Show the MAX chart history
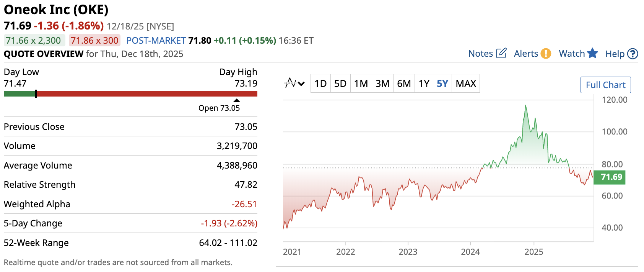 tap(466, 84)
